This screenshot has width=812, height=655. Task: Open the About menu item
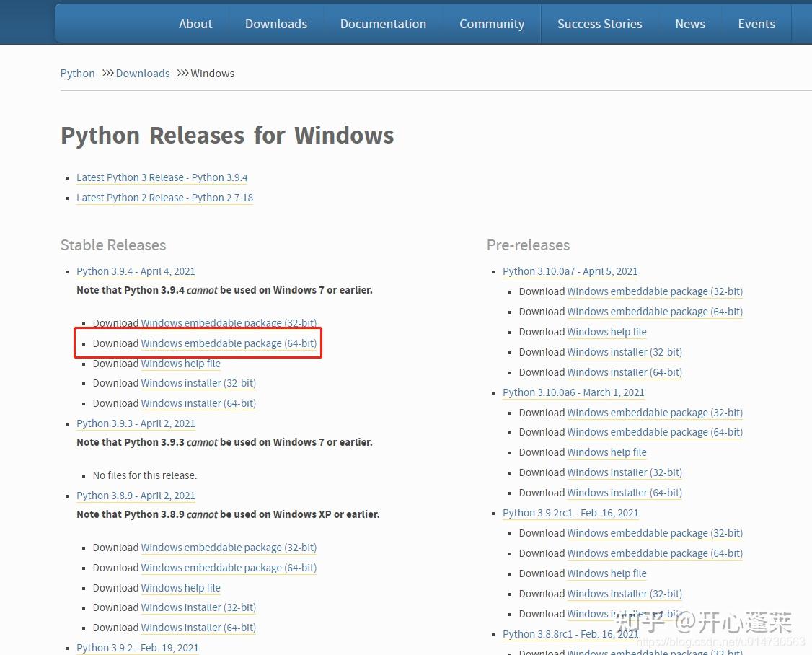click(195, 24)
